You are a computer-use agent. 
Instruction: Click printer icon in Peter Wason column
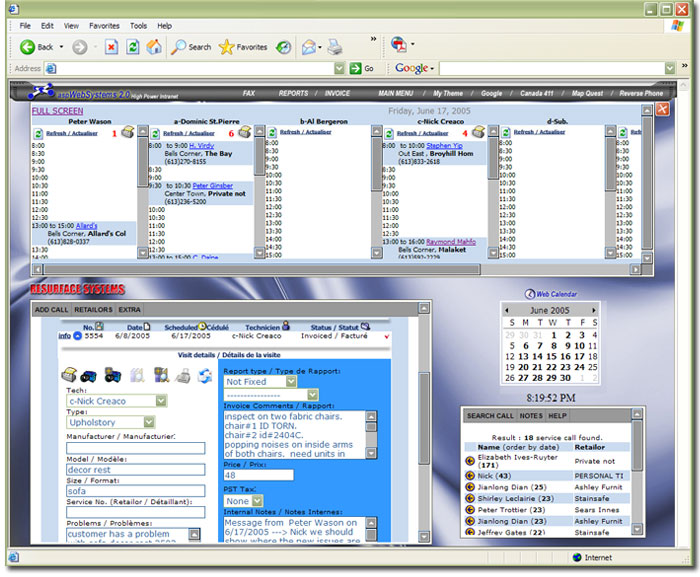click(128, 132)
